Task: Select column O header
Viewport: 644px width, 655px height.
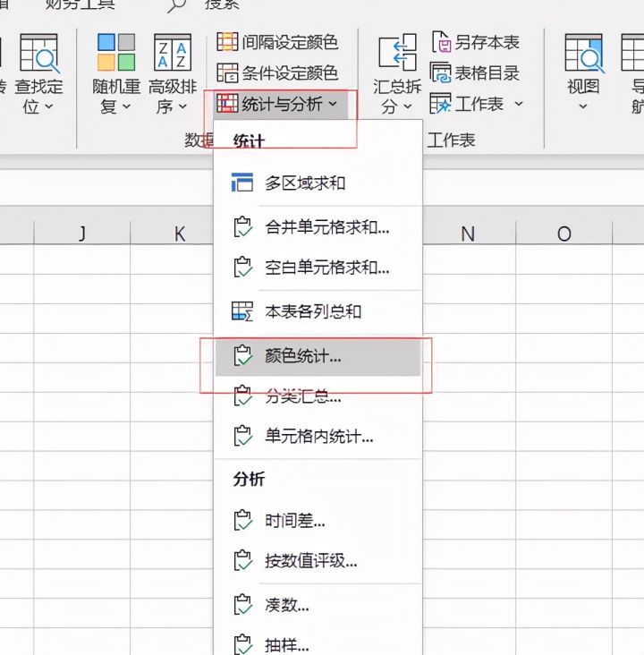Action: (x=563, y=233)
